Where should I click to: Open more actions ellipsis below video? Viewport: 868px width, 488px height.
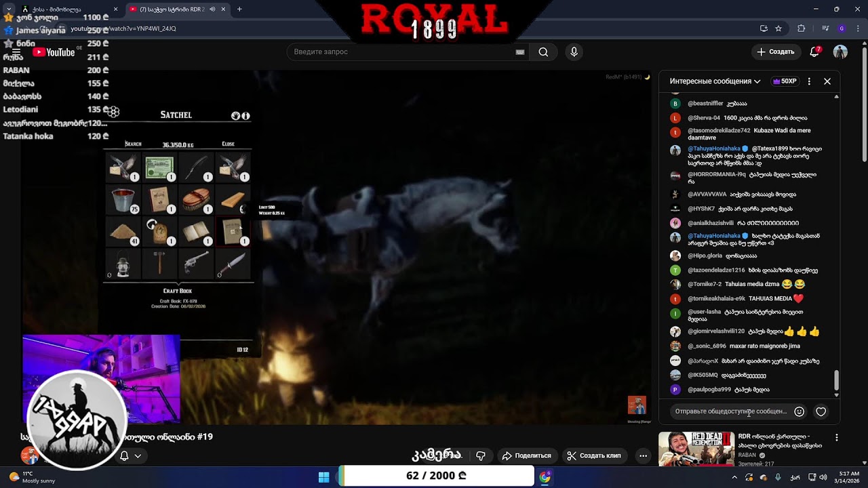pos(643,456)
